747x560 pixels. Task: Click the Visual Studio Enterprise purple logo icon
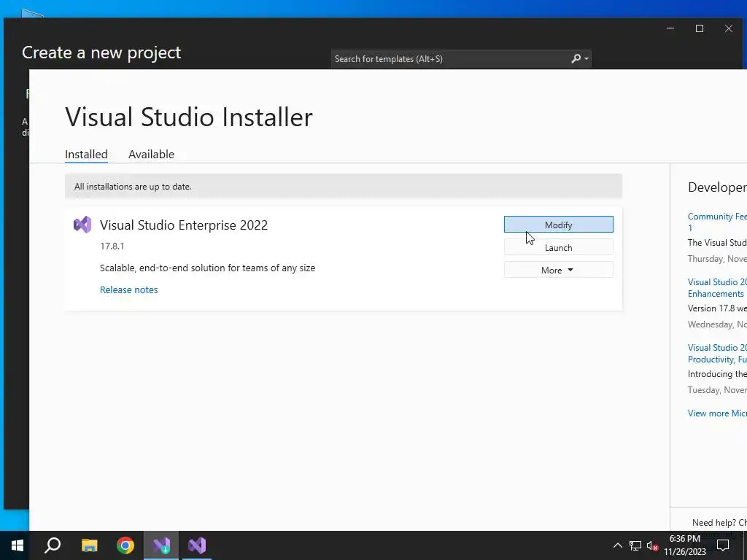point(82,225)
